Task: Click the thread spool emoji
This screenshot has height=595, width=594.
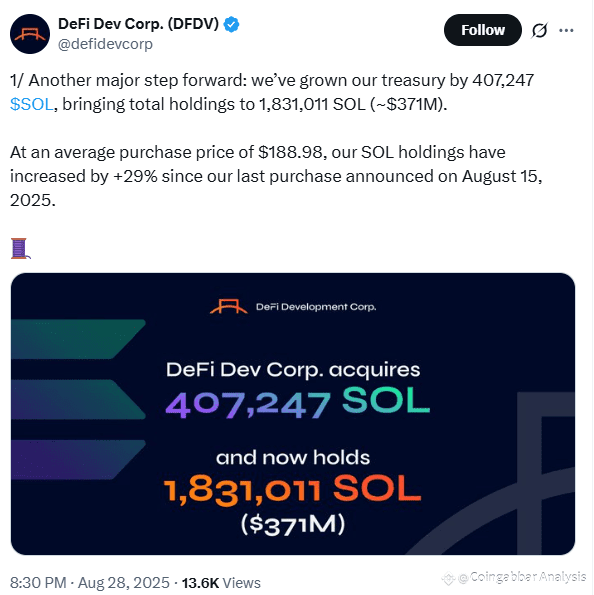Action: 20,248
